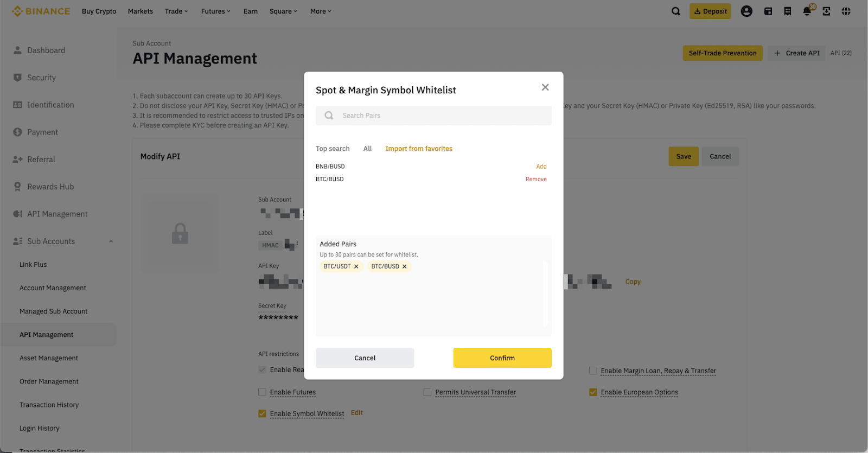The image size is (868, 453).
Task: Add BNB/BUSD pair to whitelist
Action: (541, 167)
